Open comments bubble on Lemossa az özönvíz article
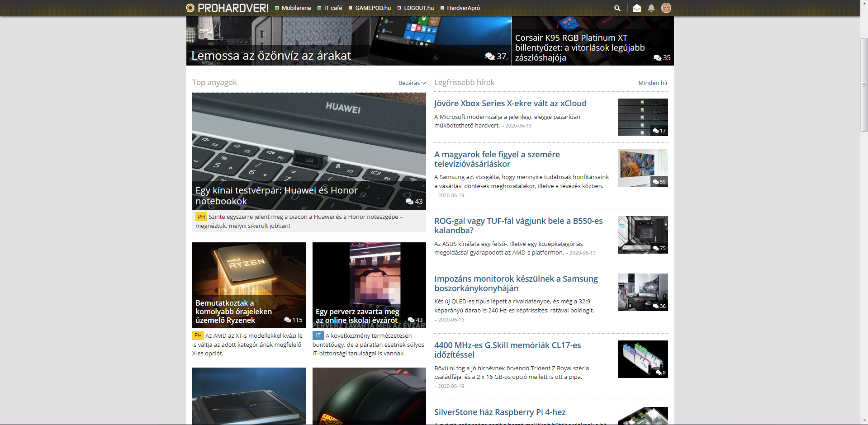Screen dimensions: 868x425 pos(496,56)
